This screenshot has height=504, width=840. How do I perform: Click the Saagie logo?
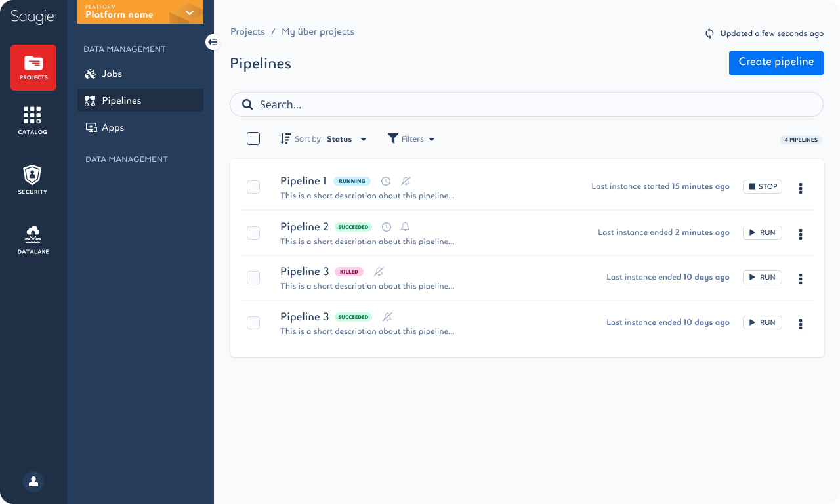click(33, 17)
